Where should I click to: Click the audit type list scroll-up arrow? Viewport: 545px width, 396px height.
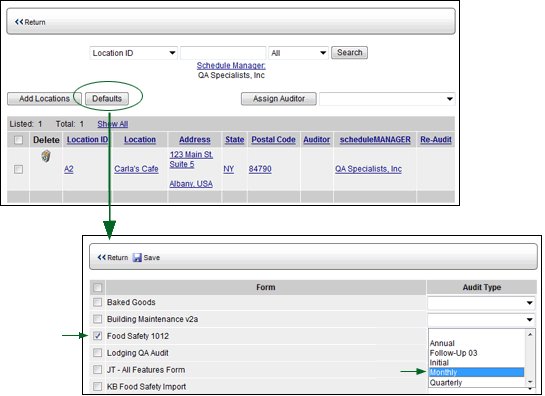pyautogui.click(x=530, y=334)
